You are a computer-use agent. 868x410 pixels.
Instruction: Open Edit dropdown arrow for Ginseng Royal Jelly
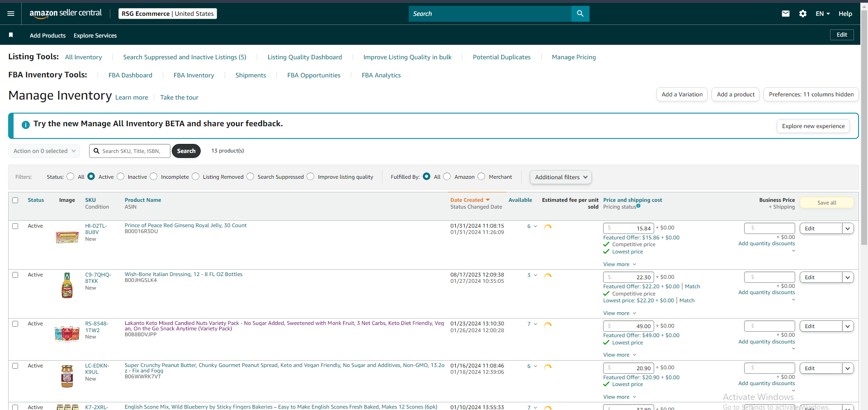(848, 229)
